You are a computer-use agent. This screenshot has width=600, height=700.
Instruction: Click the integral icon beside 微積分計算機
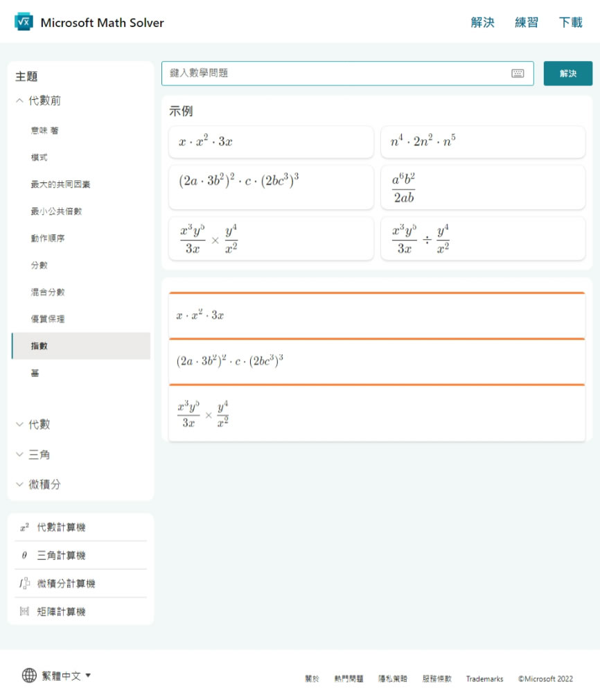(24, 583)
